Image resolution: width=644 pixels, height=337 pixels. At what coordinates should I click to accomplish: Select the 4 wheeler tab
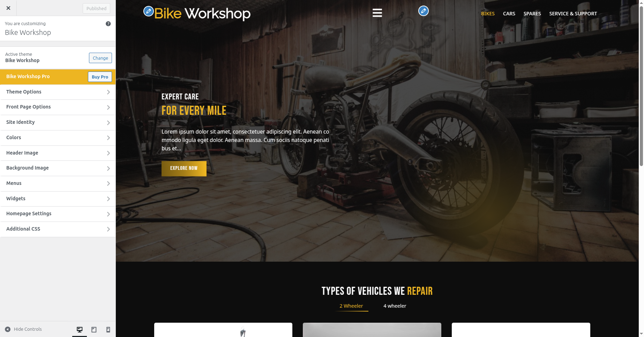(x=395, y=306)
